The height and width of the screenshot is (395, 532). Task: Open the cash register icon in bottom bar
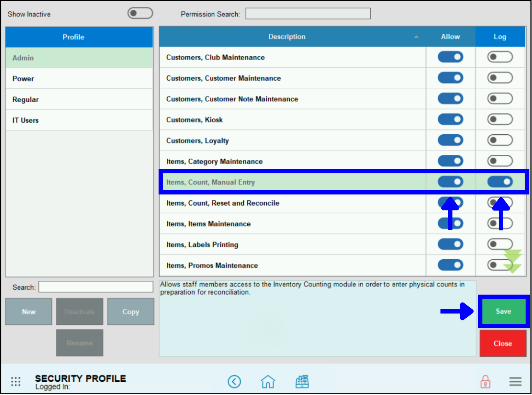pyautogui.click(x=302, y=381)
